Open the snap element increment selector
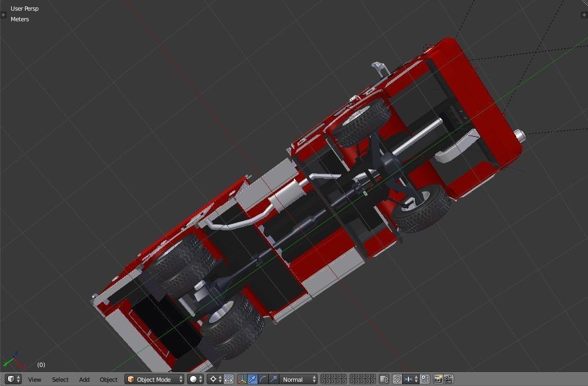The width and height of the screenshot is (588, 386). click(411, 379)
